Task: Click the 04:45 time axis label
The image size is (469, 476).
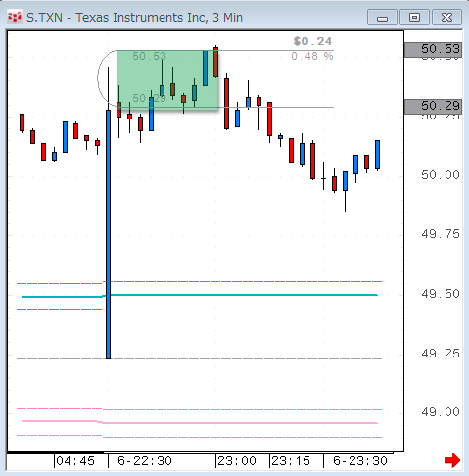Action: 75,461
